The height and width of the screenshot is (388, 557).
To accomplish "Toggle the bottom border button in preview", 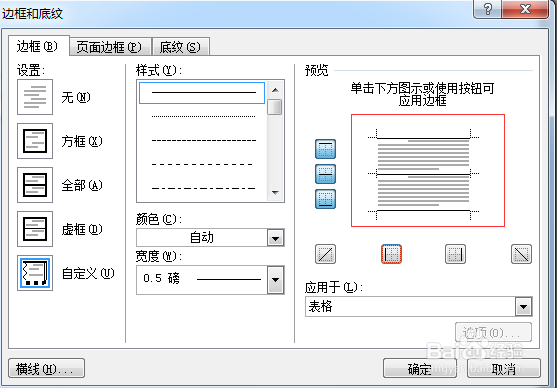I will click(325, 199).
